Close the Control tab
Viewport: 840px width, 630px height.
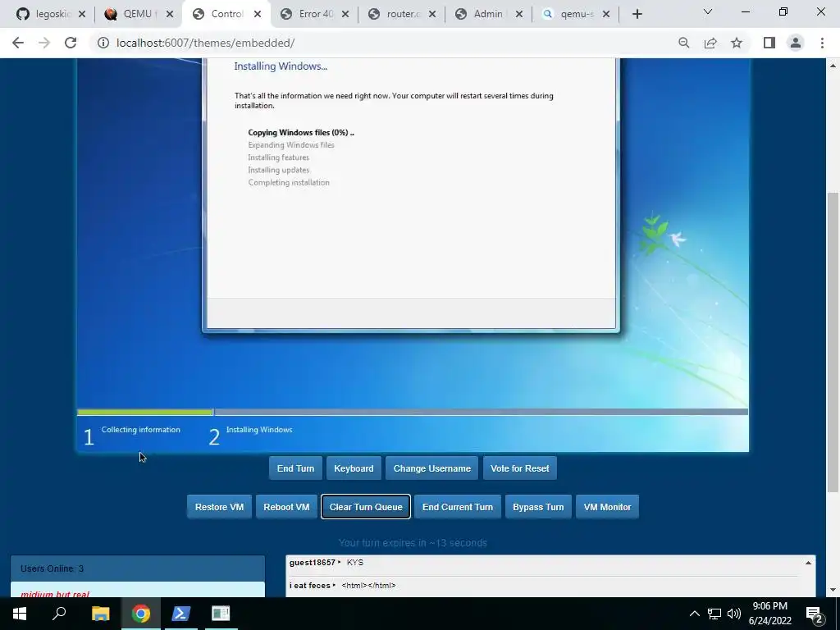click(x=258, y=15)
